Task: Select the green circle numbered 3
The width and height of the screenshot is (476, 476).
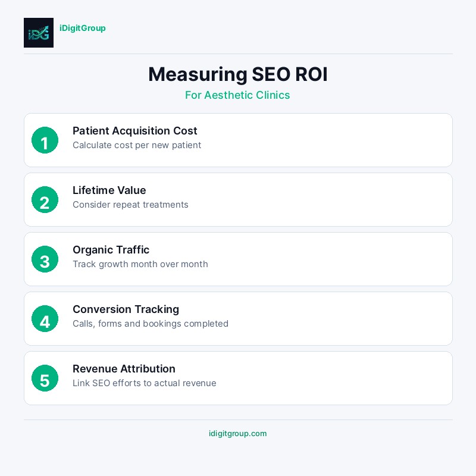Action: pyautogui.click(x=45, y=259)
